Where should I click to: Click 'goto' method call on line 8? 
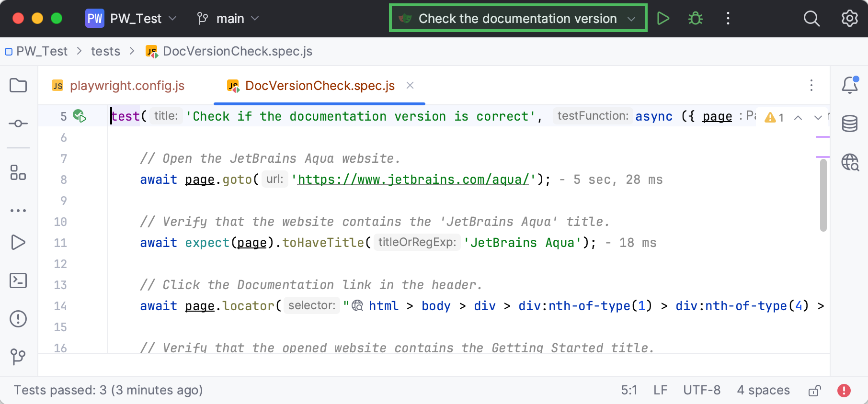click(x=237, y=180)
